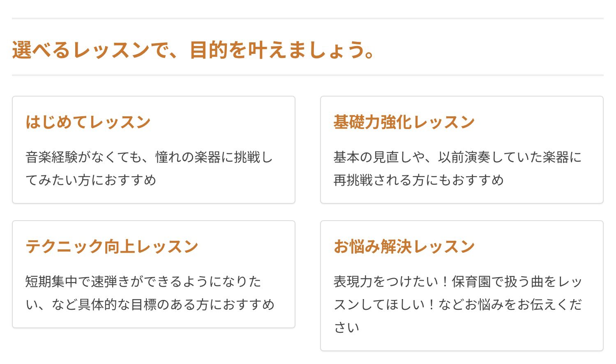This screenshot has height=364, width=616.
Task: Click the heading 選べるレッスンで、目的を叶えましょう。
Action: pos(193,50)
